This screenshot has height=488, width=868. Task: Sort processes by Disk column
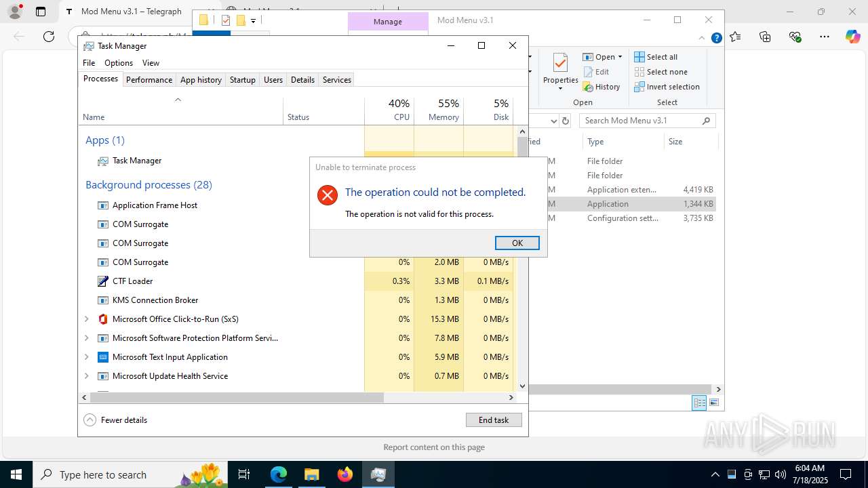(x=488, y=111)
